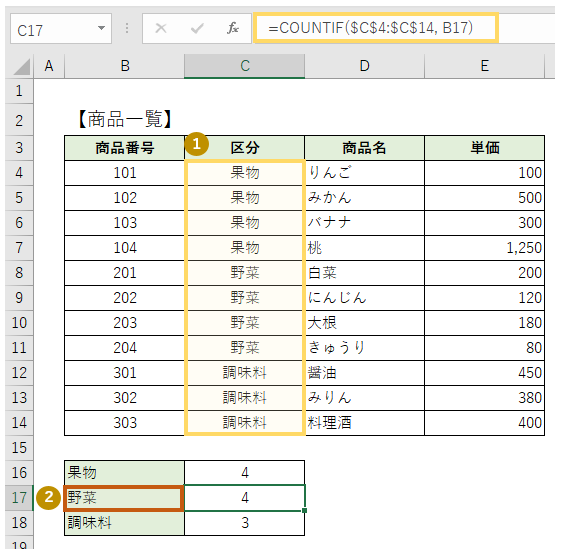Screen dimensions: 563x551
Task: Click the にんじん product name cell
Action: click(364, 298)
